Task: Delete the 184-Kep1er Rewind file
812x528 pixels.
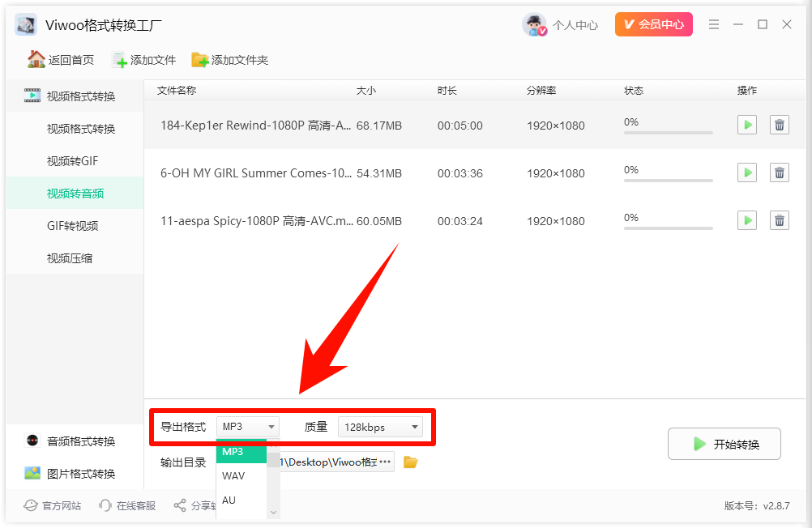Action: (x=779, y=125)
